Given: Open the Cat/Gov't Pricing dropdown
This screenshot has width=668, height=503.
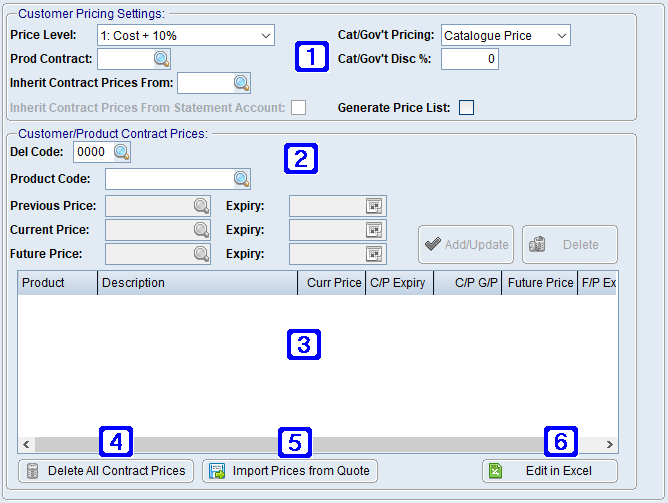Looking at the screenshot, I should pos(561,35).
